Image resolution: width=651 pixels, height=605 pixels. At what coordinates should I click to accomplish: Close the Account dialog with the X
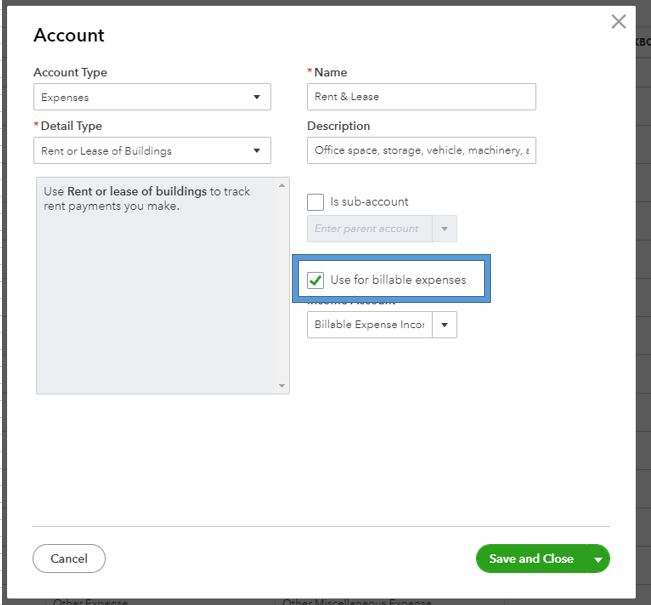pyautogui.click(x=618, y=22)
